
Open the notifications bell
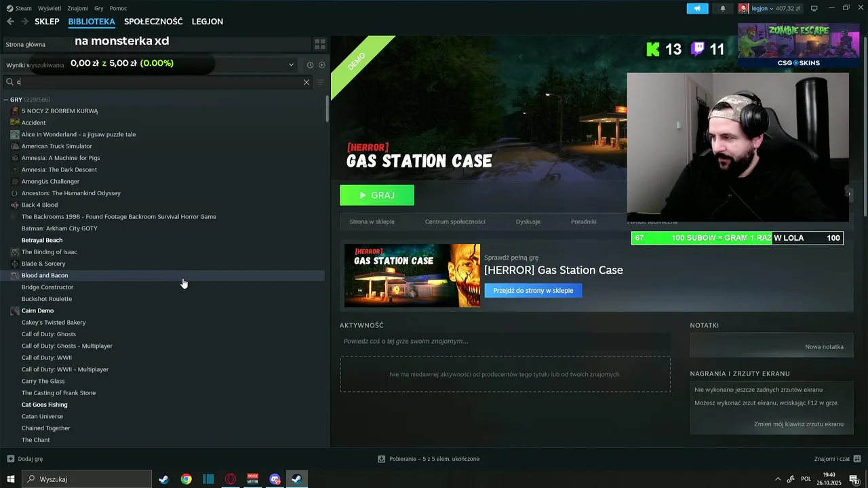click(x=722, y=8)
